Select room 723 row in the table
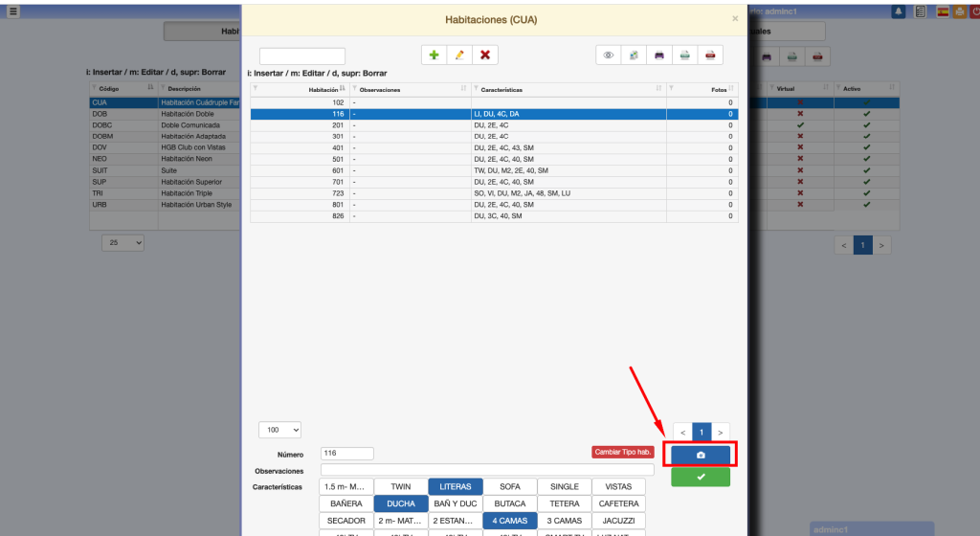Viewport: 980px width, 536px height. click(494, 192)
